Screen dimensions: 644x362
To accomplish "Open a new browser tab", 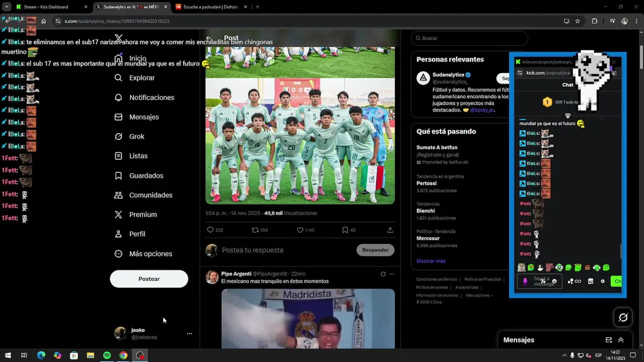I will (258, 7).
